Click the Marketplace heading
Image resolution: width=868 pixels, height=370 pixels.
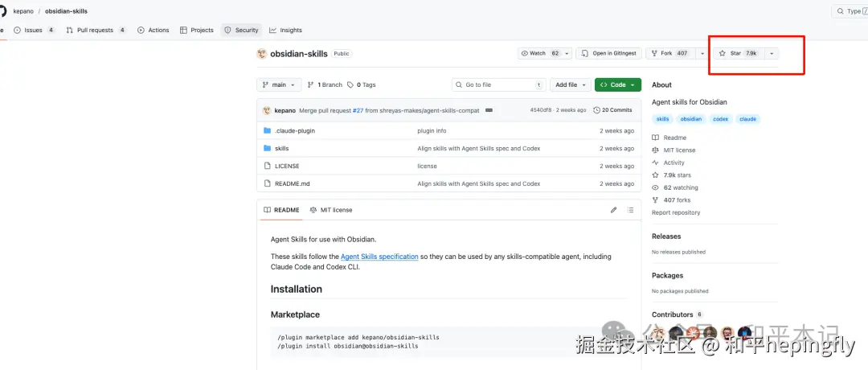pyautogui.click(x=295, y=314)
